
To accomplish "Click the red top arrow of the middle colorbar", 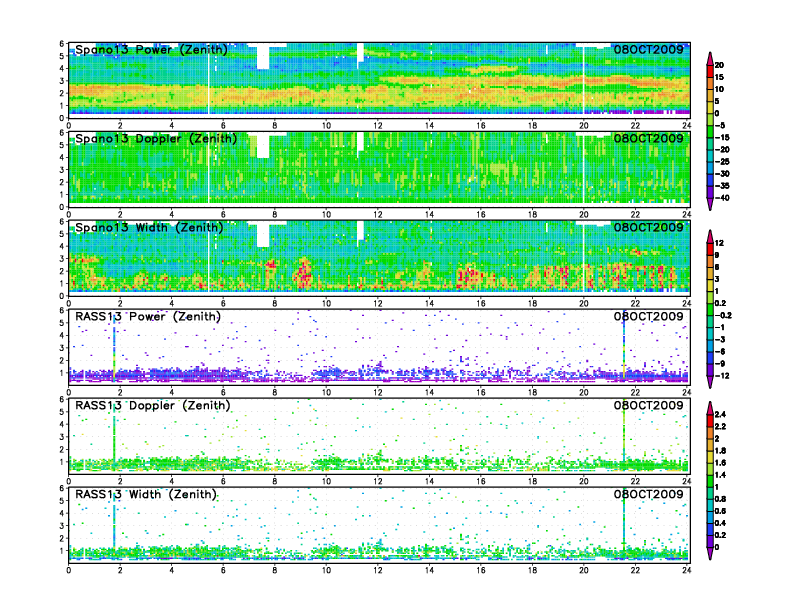I will point(710,236).
